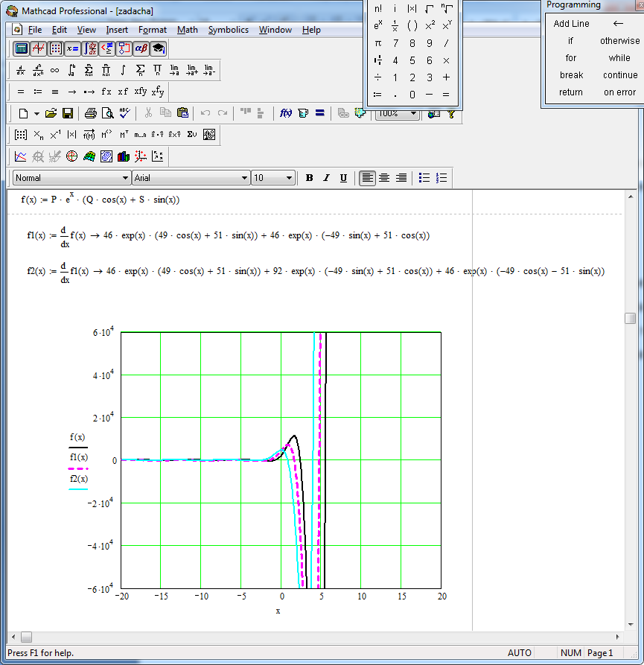This screenshot has height=665, width=644.
Task: Center align the text
Action: pyautogui.click(x=384, y=178)
